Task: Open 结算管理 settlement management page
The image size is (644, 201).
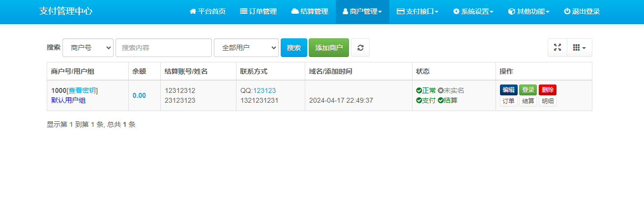Action: pyautogui.click(x=310, y=11)
